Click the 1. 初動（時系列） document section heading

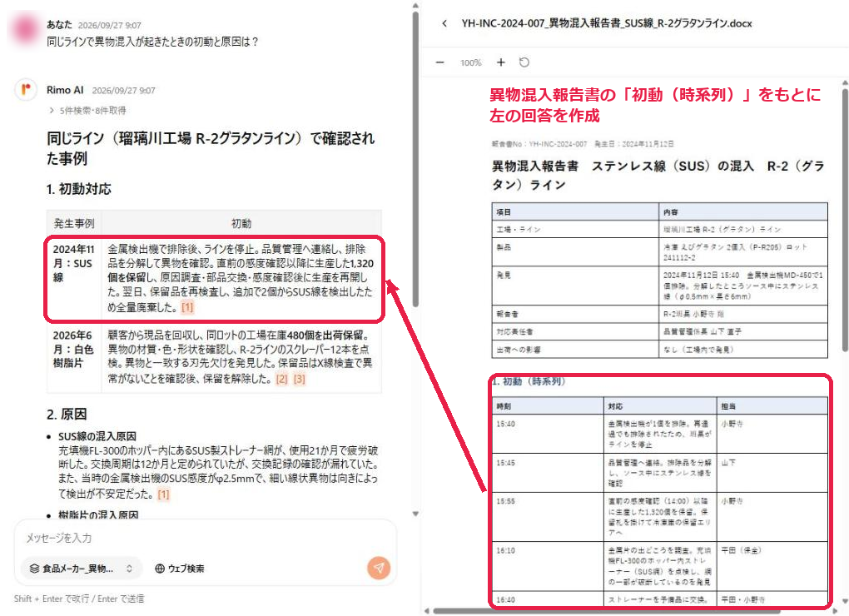pos(529,381)
